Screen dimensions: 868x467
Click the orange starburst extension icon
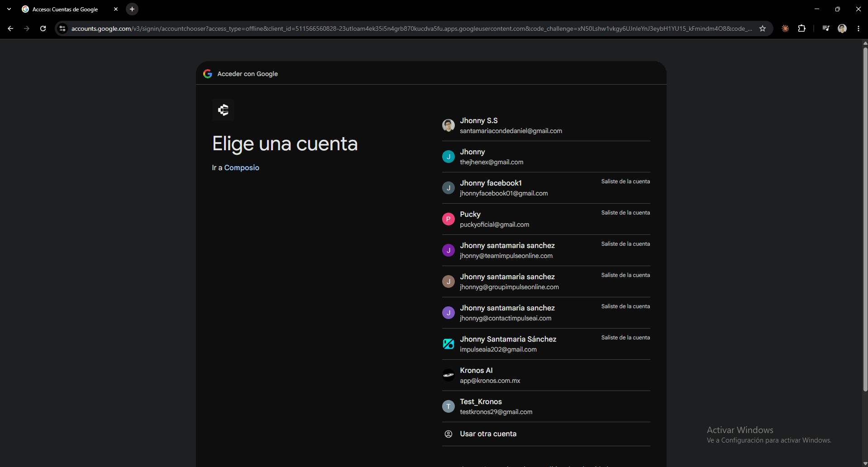pyautogui.click(x=785, y=29)
